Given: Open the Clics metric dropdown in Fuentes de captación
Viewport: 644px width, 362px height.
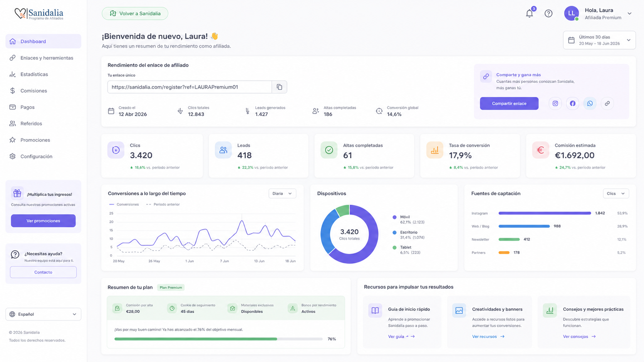Looking at the screenshot, I should coord(616,194).
